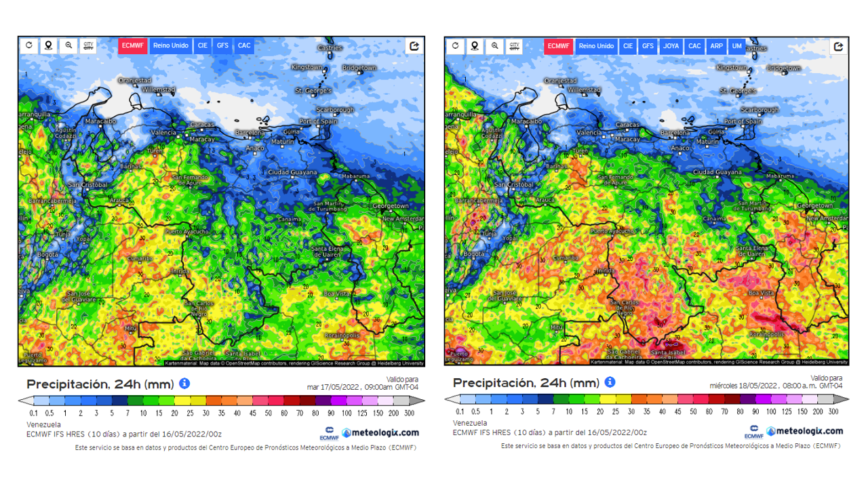Click precipitation info icon under left map
868x488 pixels.
pyautogui.click(x=184, y=384)
